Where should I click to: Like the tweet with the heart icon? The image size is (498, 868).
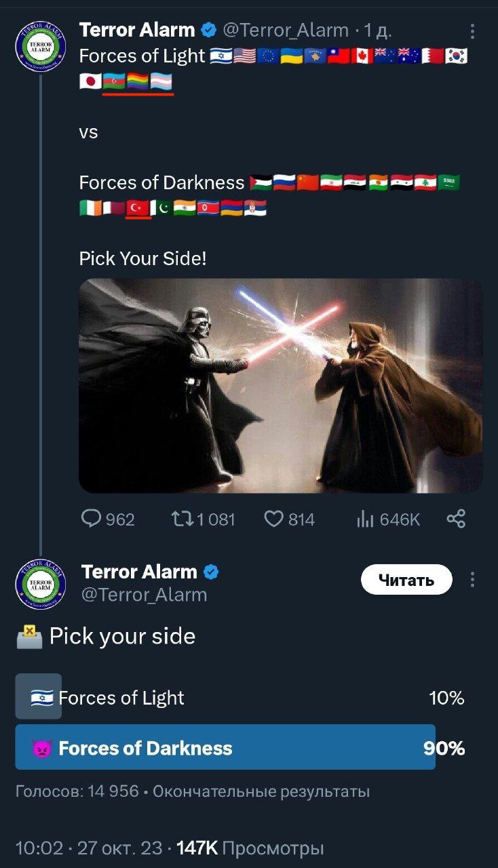273,519
